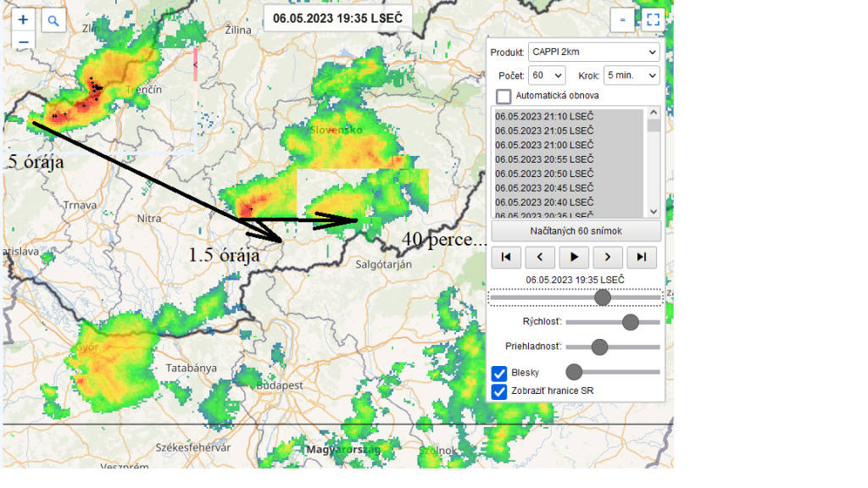Step forward one radar frame
Viewport: 868px width, 488px height.
point(608,256)
